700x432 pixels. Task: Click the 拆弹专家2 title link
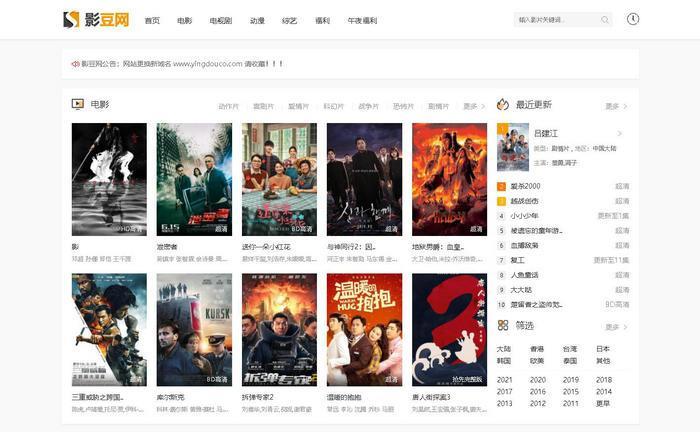point(258,397)
